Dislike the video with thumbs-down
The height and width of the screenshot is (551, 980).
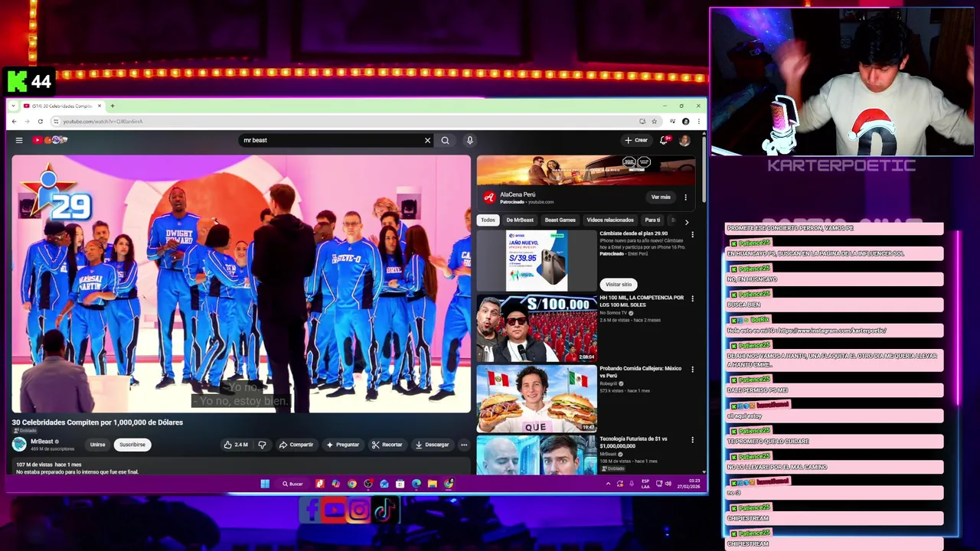(262, 445)
